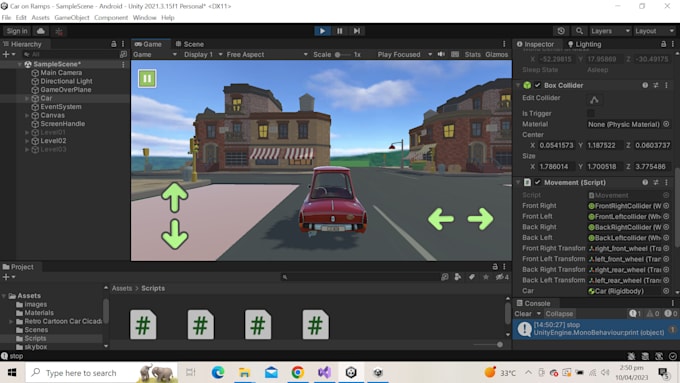The width and height of the screenshot is (680, 383).
Task: Open Box Collider help reference icon
Action: 645,85
